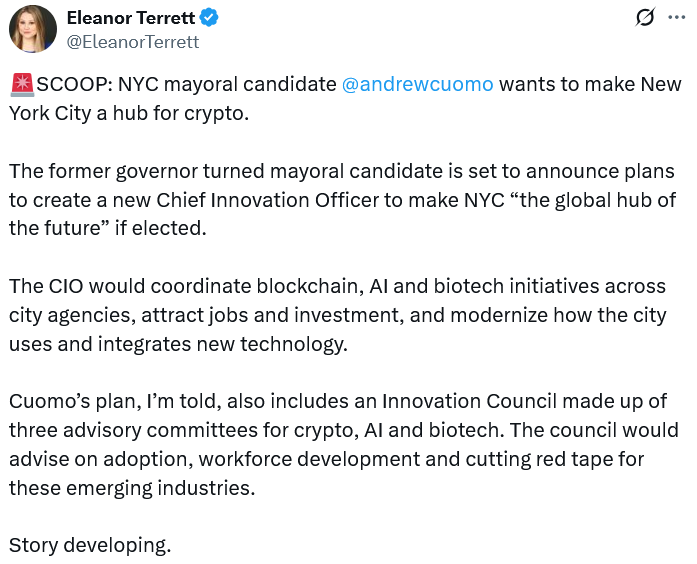Click the Eleanor Terrett display name
This screenshot has height=564, width=697.
point(130,18)
